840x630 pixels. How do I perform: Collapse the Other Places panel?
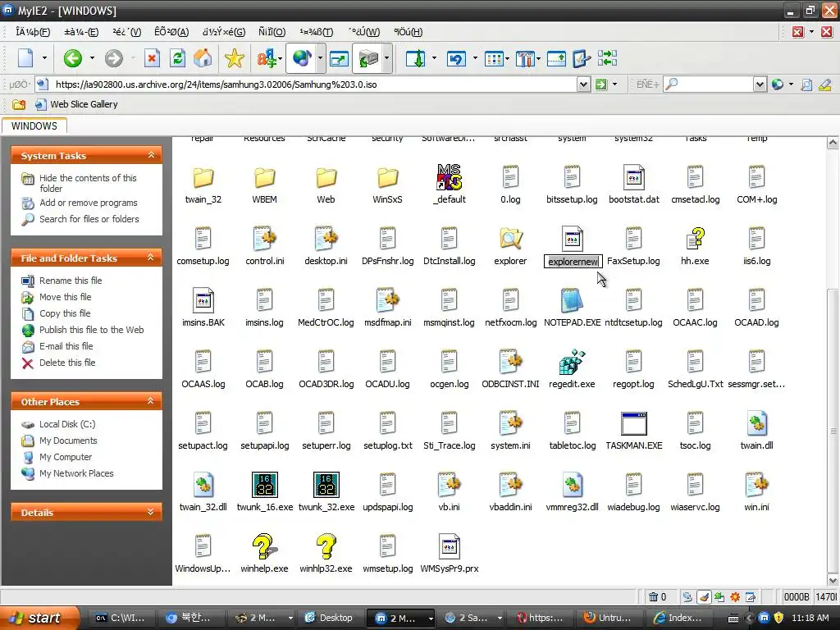[151, 401]
